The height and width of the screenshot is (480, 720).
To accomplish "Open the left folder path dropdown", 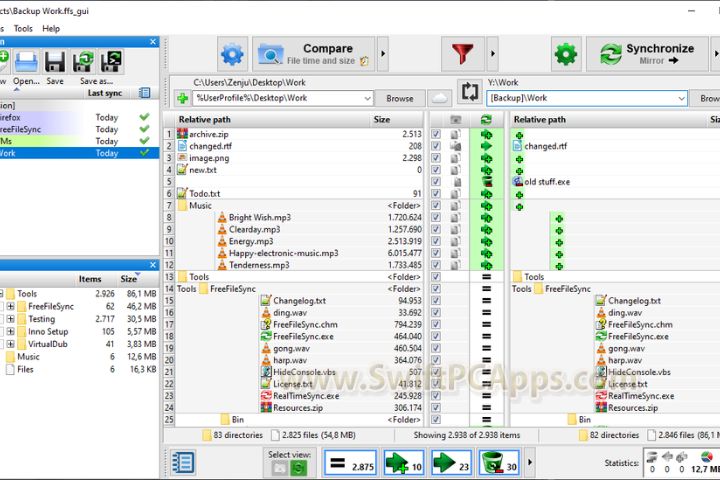I will (367, 98).
